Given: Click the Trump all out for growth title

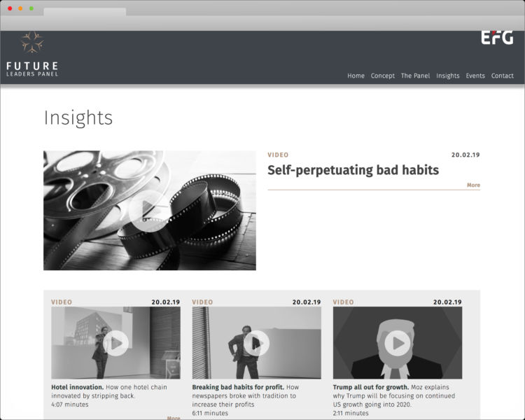Looking at the screenshot, I should [371, 387].
